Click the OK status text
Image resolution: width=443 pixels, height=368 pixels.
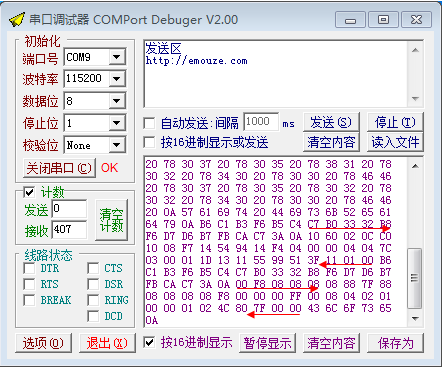coord(109,168)
